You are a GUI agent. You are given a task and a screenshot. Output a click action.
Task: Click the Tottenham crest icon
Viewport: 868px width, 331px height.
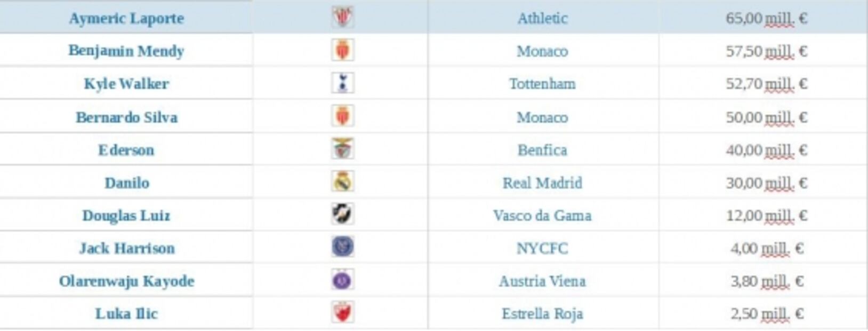coord(342,83)
